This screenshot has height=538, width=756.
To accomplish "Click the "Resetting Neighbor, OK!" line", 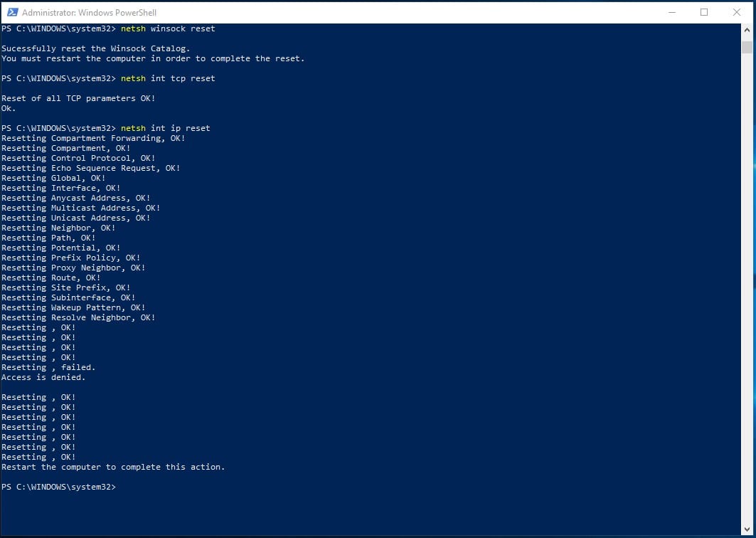I will (x=58, y=228).
